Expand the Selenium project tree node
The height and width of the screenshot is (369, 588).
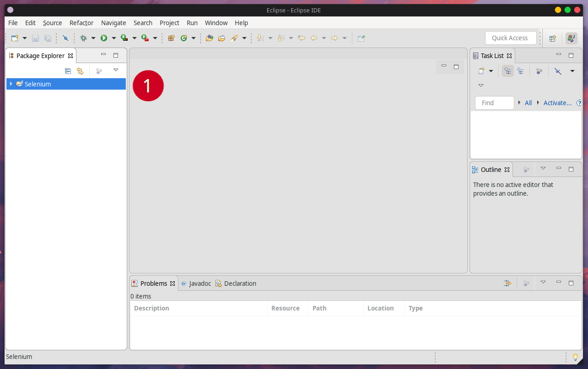pyautogui.click(x=11, y=84)
